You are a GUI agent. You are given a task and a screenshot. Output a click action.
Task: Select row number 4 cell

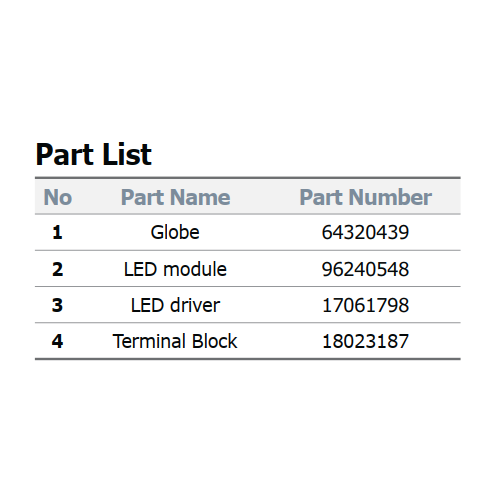tap(57, 341)
